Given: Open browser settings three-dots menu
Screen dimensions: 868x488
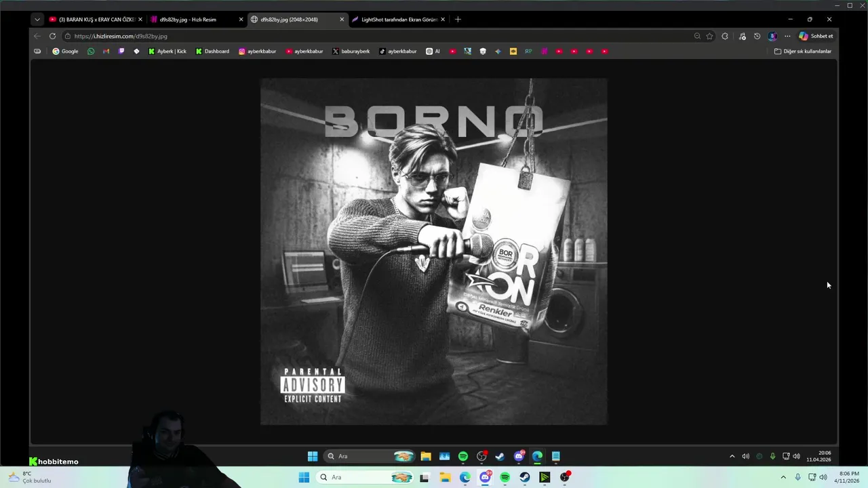Looking at the screenshot, I should (787, 36).
